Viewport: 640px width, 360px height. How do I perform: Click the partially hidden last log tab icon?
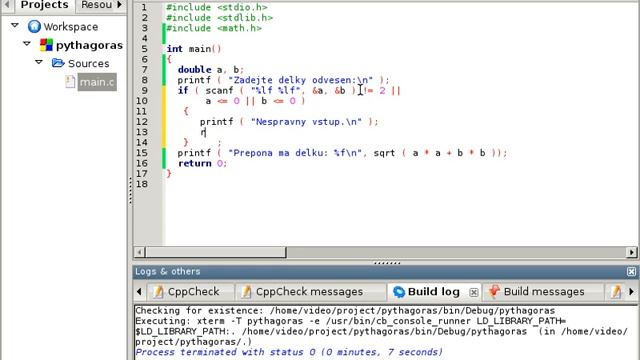tap(616, 291)
